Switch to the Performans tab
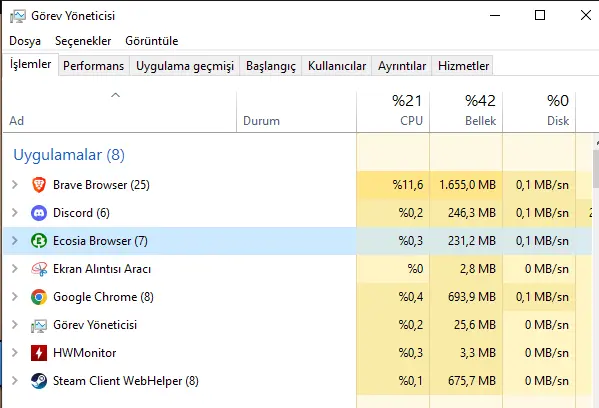 pyautogui.click(x=94, y=66)
